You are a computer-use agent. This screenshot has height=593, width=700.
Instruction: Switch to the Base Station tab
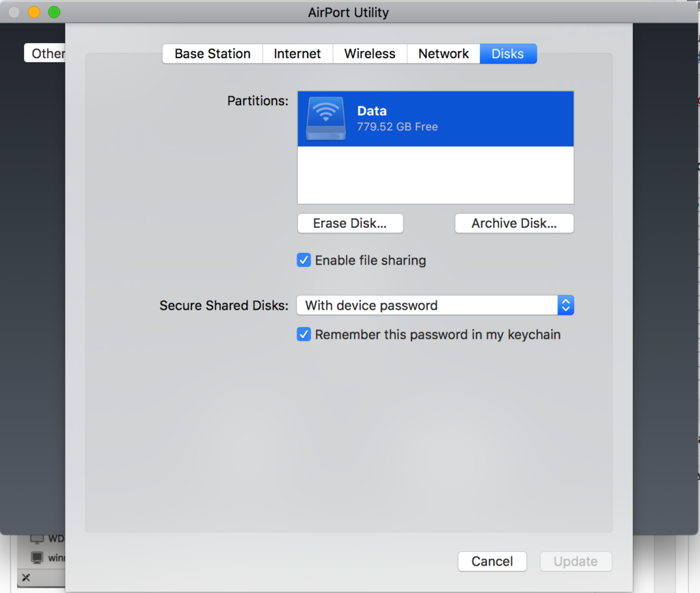[x=213, y=53]
